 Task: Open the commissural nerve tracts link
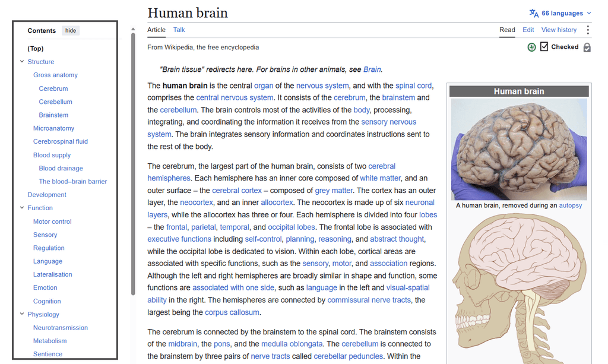pyautogui.click(x=369, y=300)
